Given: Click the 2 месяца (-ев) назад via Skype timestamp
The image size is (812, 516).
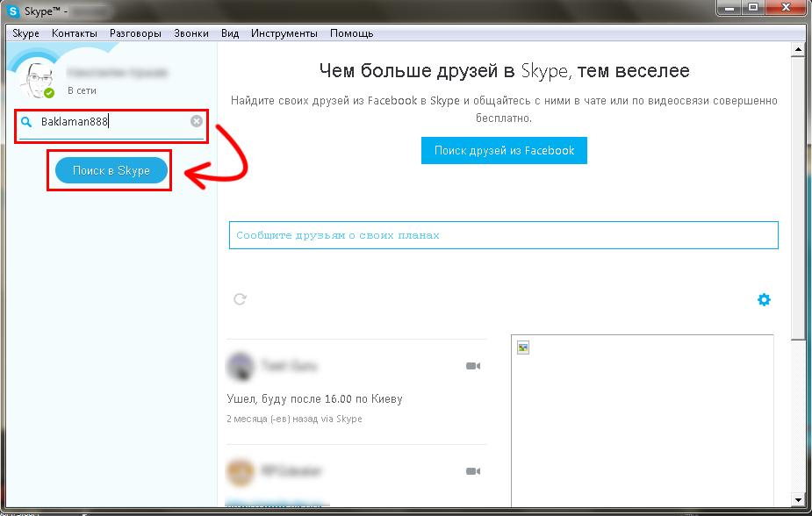Looking at the screenshot, I should (x=294, y=419).
